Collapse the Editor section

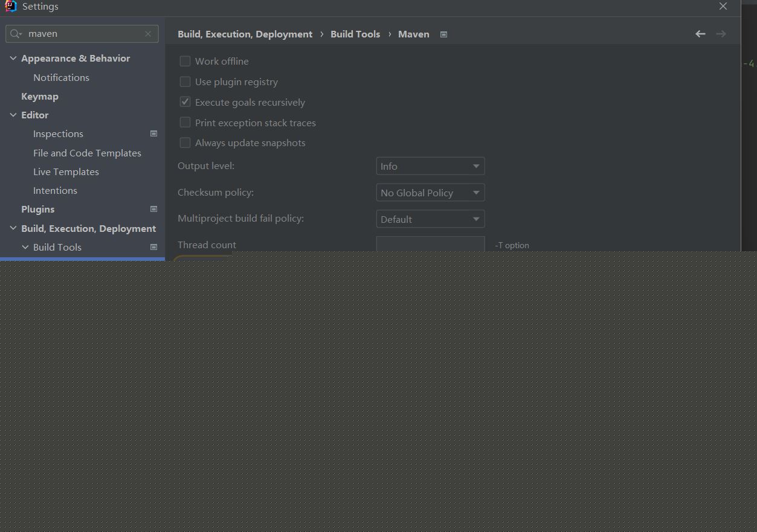[13, 115]
